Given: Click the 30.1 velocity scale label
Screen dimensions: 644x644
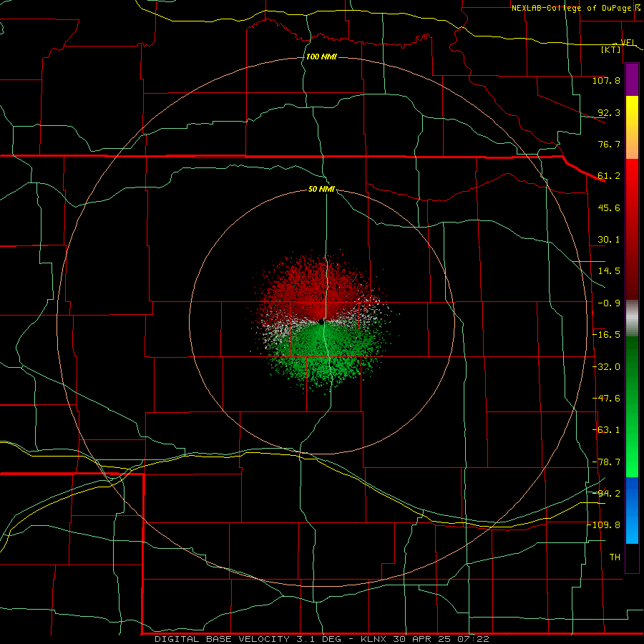Looking at the screenshot, I should [x=609, y=240].
